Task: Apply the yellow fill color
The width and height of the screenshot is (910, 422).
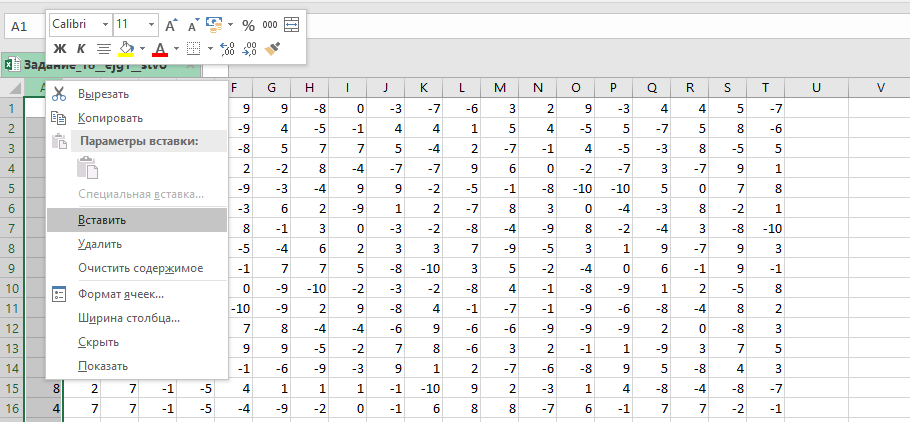Action: 126,48
